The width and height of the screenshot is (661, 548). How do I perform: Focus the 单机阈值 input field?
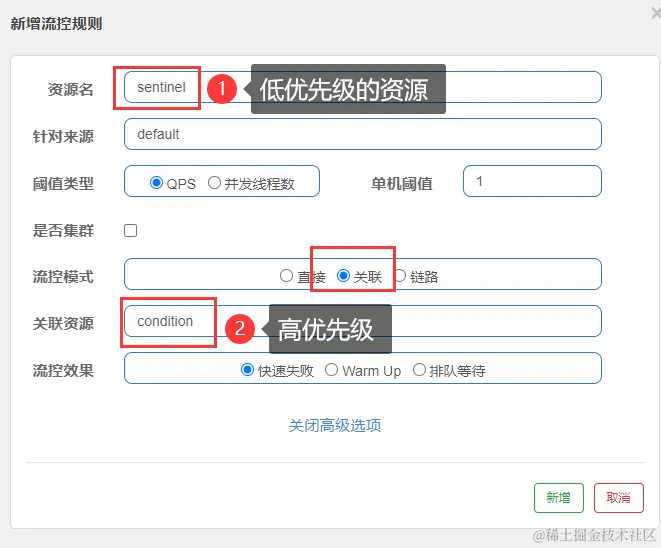pyautogui.click(x=532, y=181)
